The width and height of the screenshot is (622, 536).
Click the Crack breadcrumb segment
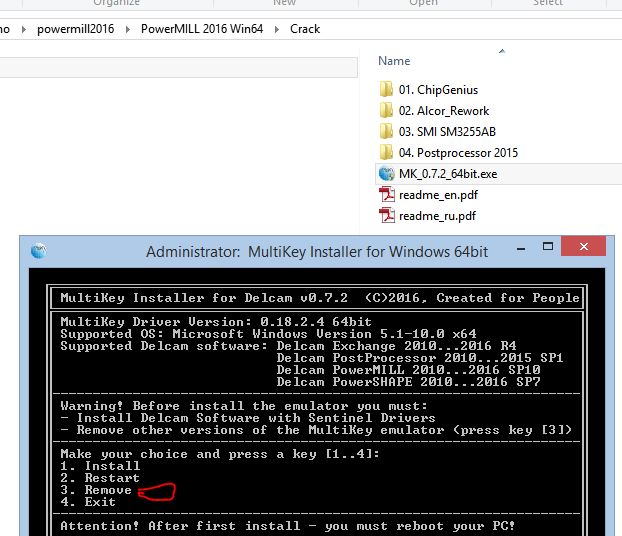[305, 29]
